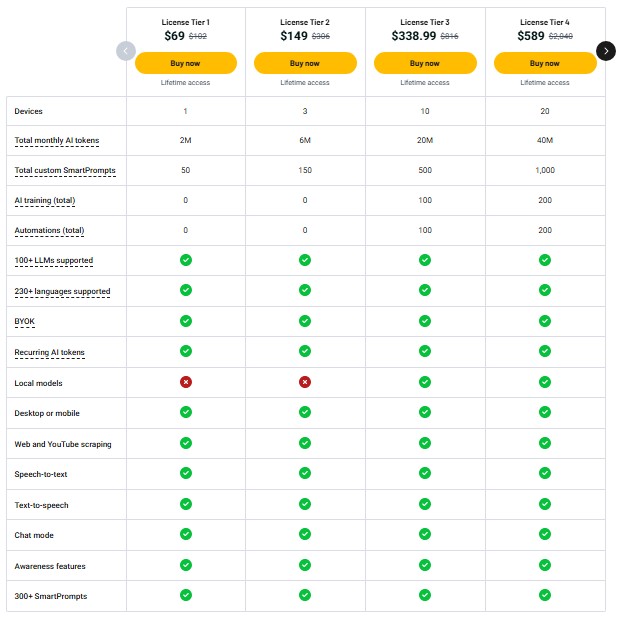This screenshot has width=618, height=623.
Task: Click Chat mode checkmark under Tier 4
Action: click(x=545, y=535)
